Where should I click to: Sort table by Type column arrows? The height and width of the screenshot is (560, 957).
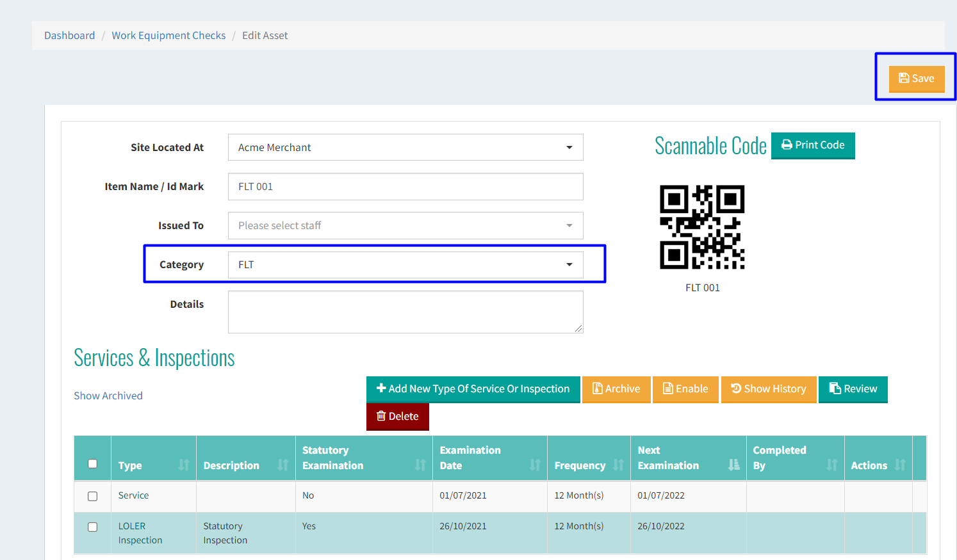[184, 465]
